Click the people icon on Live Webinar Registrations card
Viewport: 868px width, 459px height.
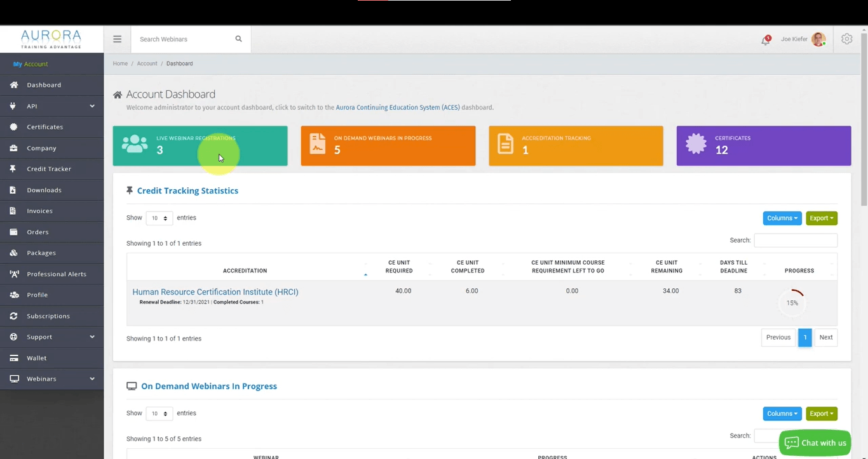135,144
